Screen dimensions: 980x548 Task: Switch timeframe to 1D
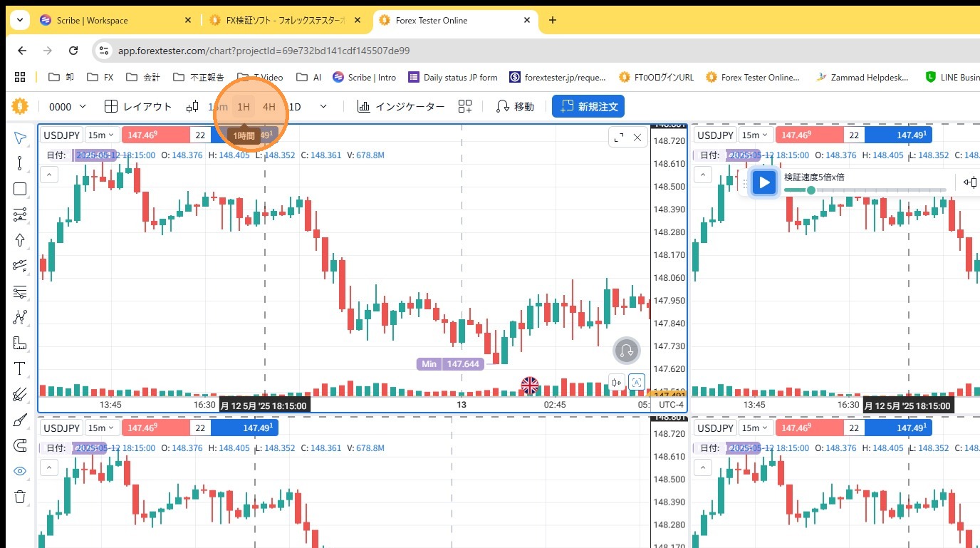coord(294,107)
